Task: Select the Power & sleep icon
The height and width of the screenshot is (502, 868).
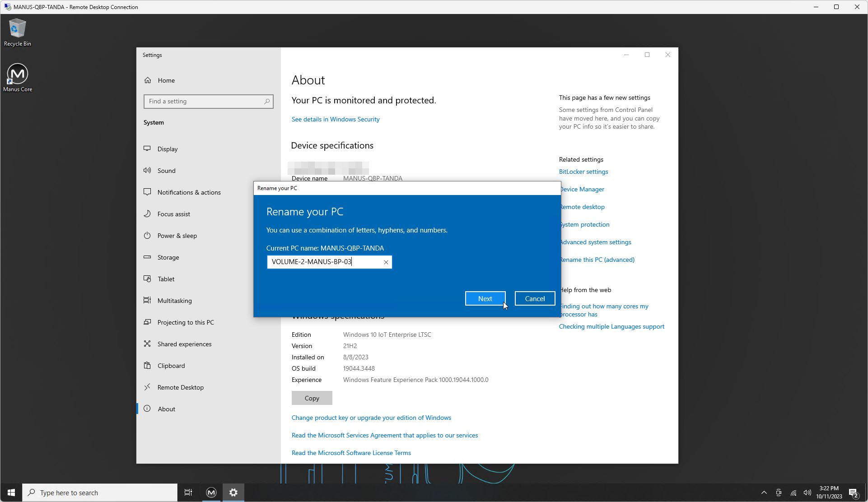Action: pos(147,235)
